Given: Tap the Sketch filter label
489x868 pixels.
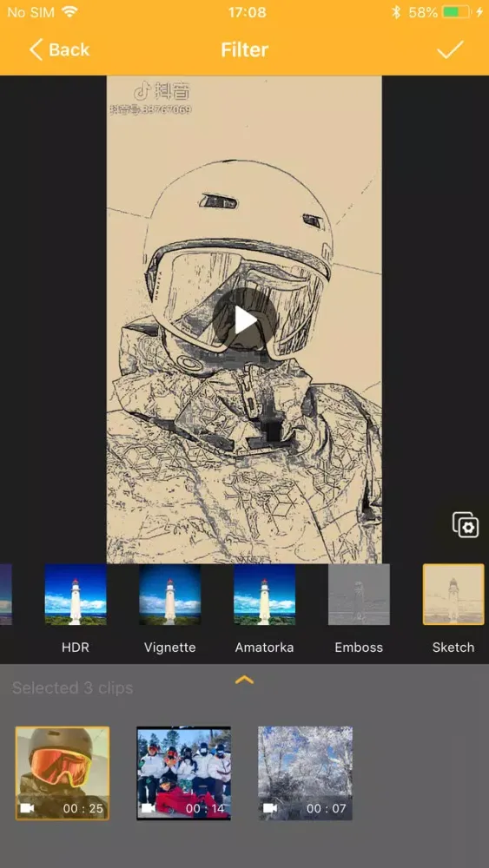Looking at the screenshot, I should [x=453, y=648].
